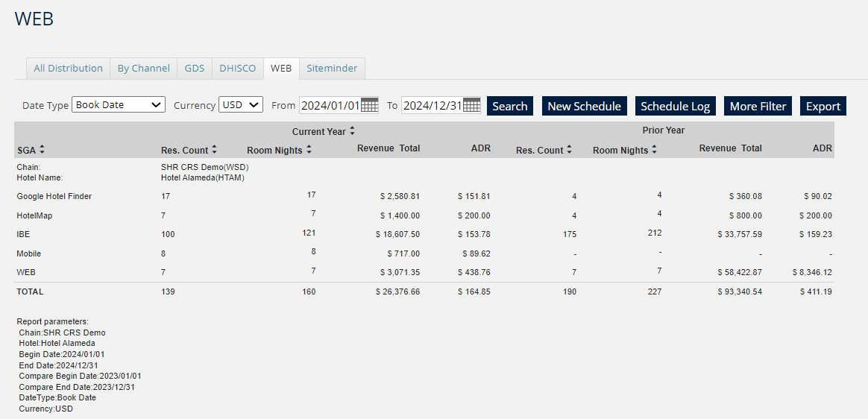Image resolution: width=868 pixels, height=419 pixels.
Task: Click IBE current Room Nights 121
Action: pos(309,233)
